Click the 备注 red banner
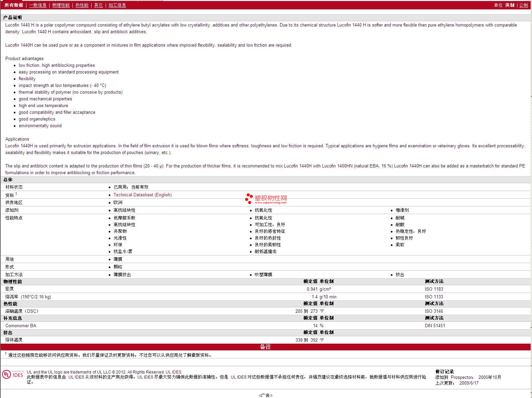Viewport: 532px width, 398px height. (x=266, y=347)
